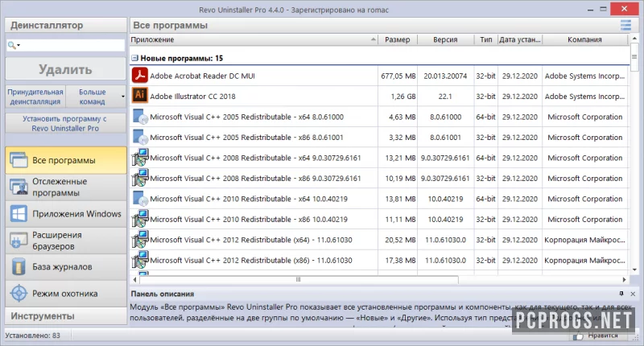Minimize the Revo Uninstaller Pro window
644x346 pixels.
click(590, 9)
